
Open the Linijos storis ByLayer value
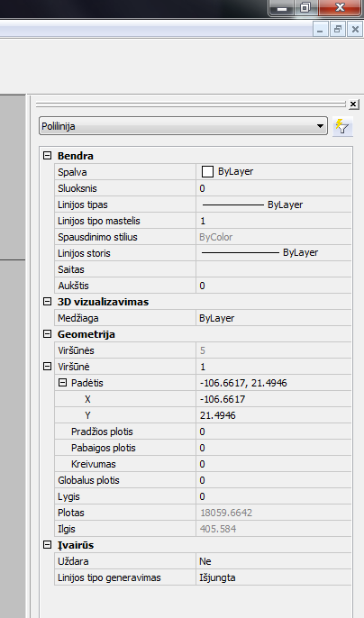click(273, 253)
